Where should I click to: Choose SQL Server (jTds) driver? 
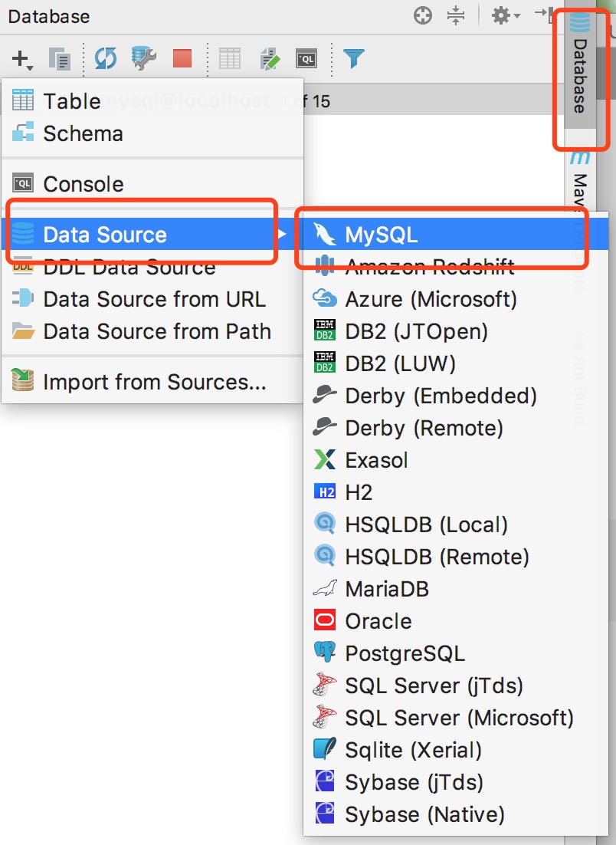click(456, 686)
